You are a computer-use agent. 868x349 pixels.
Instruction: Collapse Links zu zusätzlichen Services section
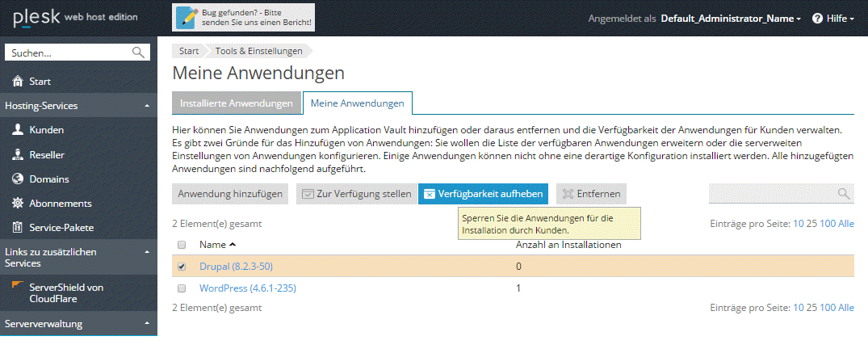pyautogui.click(x=147, y=252)
